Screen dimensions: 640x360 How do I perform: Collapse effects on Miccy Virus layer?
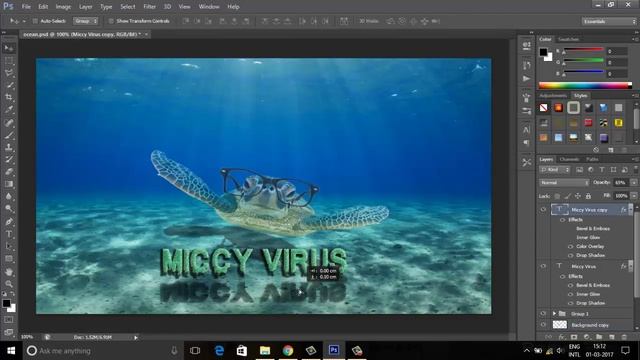(631, 266)
